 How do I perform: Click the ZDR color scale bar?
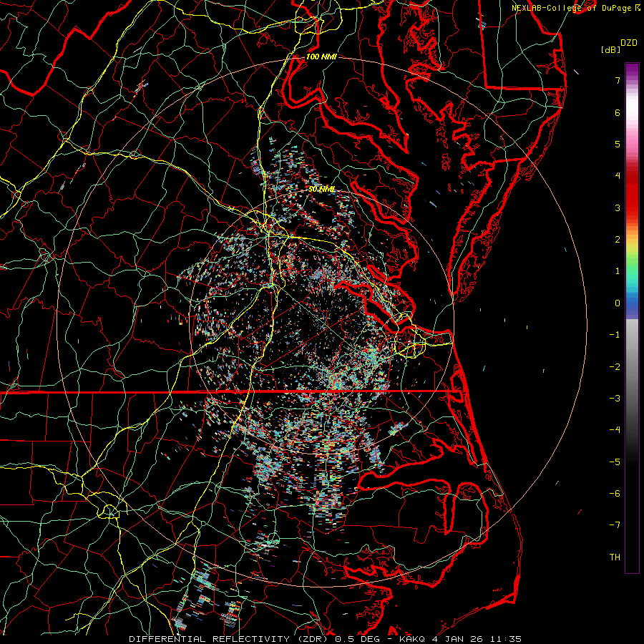pos(632,318)
